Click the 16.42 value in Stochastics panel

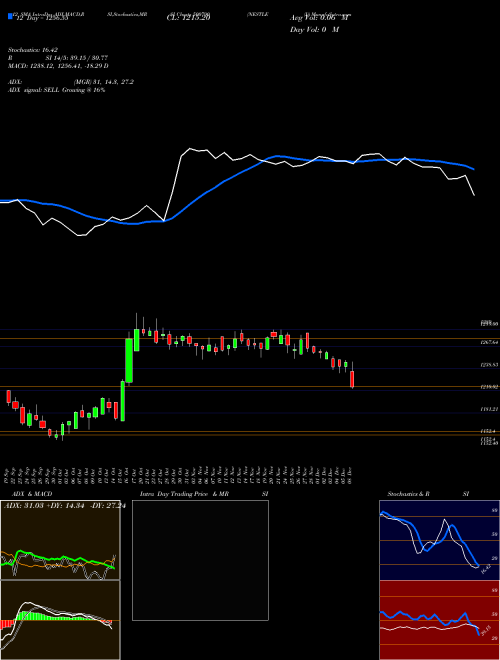(486, 570)
